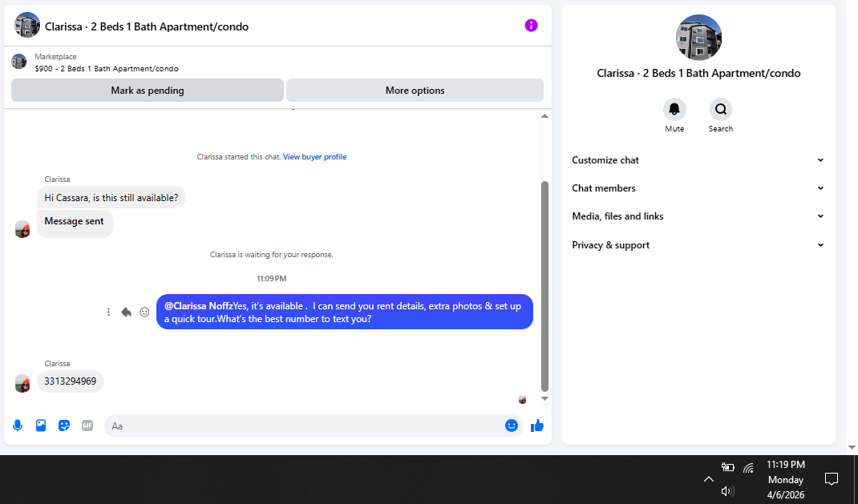Click 'Clarissa is waiting for your response' notice
The image size is (858, 504).
pyautogui.click(x=271, y=255)
